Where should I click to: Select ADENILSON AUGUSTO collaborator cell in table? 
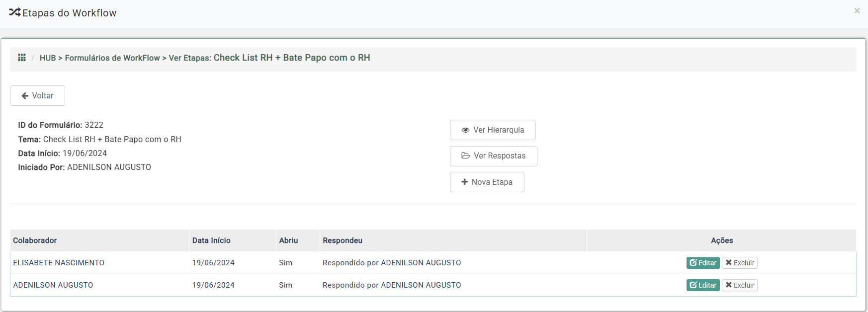coord(53,285)
